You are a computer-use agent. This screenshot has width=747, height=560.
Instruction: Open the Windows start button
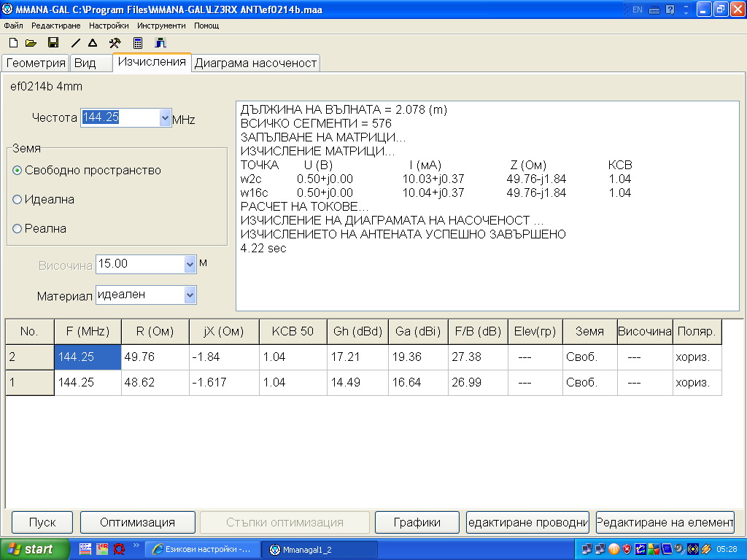tap(35, 549)
